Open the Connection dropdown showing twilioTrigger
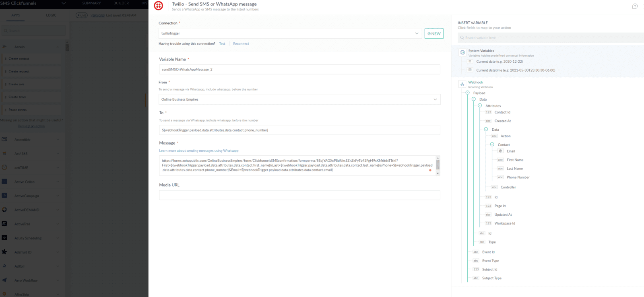 291,33
